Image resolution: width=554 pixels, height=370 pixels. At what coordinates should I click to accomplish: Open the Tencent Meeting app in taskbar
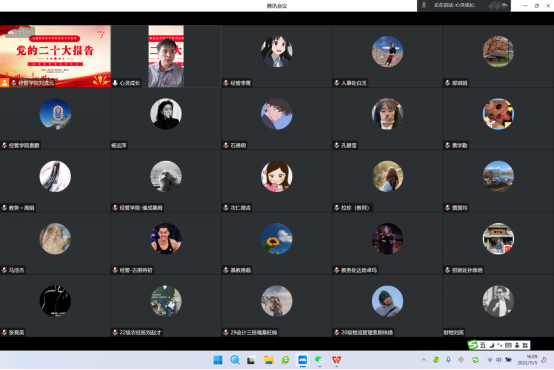(302, 360)
